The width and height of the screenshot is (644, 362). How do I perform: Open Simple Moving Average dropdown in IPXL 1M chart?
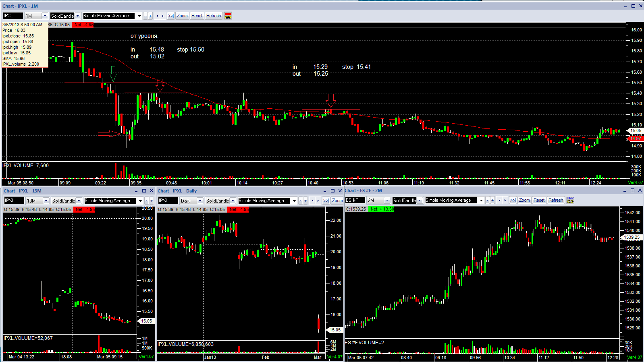click(139, 16)
